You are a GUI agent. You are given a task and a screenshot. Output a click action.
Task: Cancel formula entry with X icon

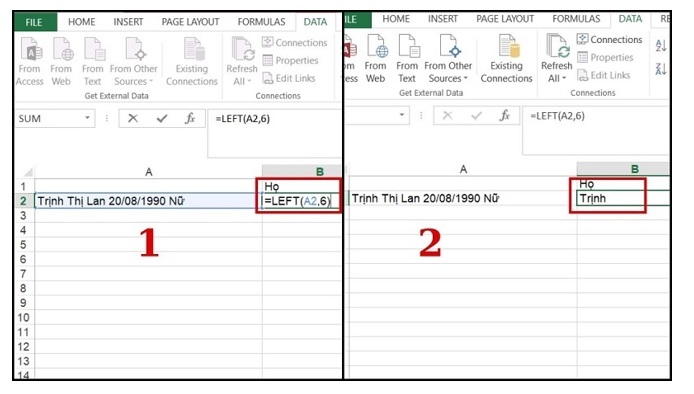pyautogui.click(x=133, y=118)
